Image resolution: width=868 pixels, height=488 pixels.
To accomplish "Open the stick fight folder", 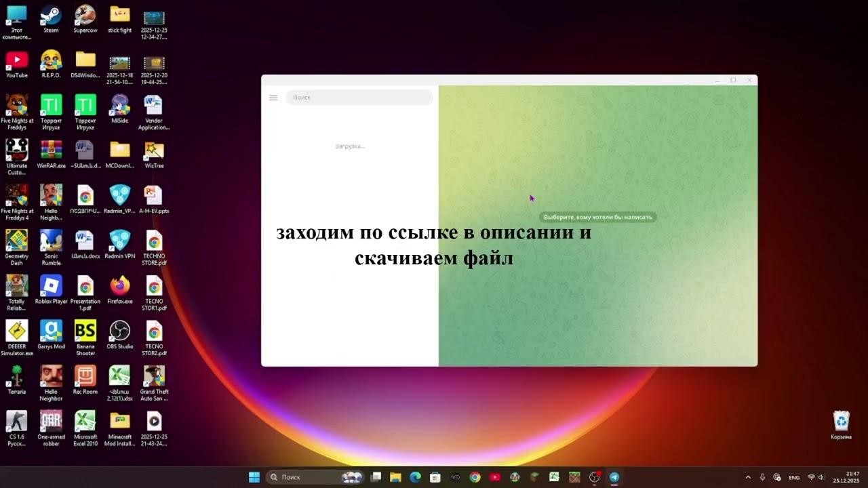I will click(x=120, y=19).
